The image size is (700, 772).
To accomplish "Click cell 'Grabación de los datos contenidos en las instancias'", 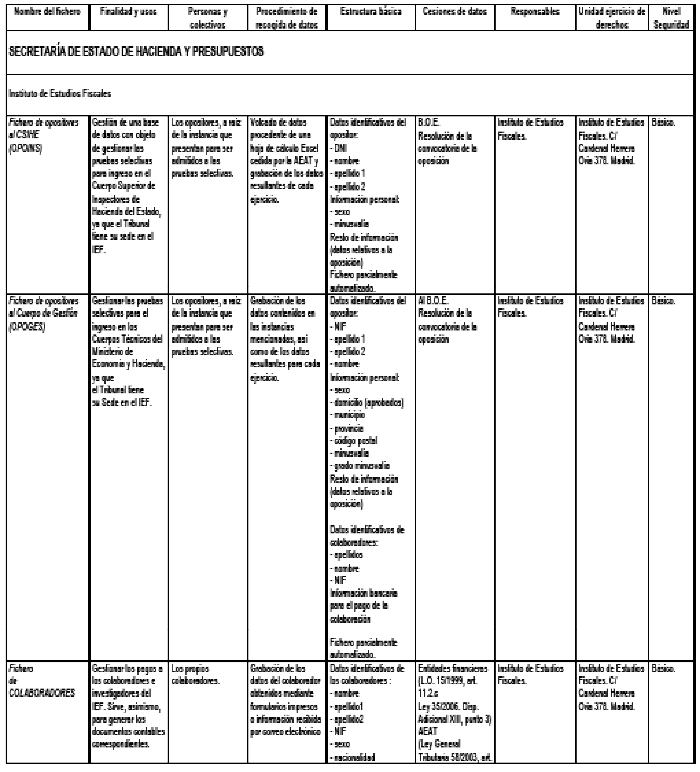I will tap(287, 477).
